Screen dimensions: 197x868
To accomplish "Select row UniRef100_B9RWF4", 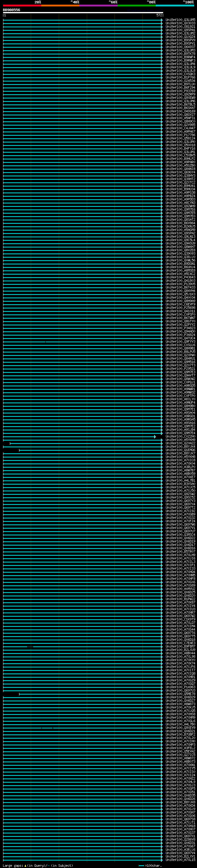I will 180,57.
